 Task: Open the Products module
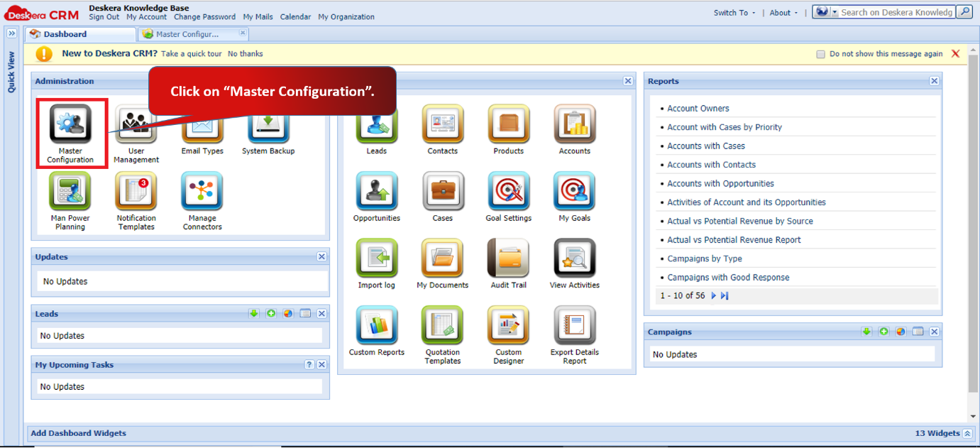click(x=509, y=125)
